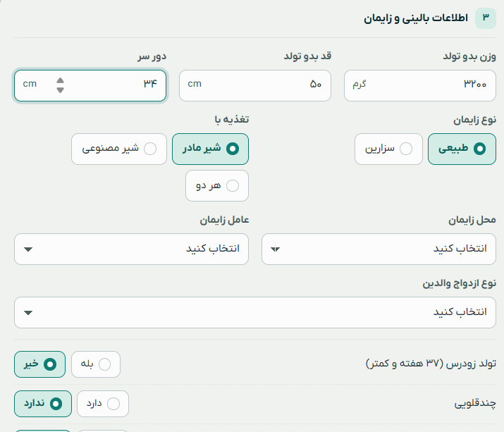504x432 pixels.
Task: Click the قد بدو تولد label
Action: tap(307, 56)
